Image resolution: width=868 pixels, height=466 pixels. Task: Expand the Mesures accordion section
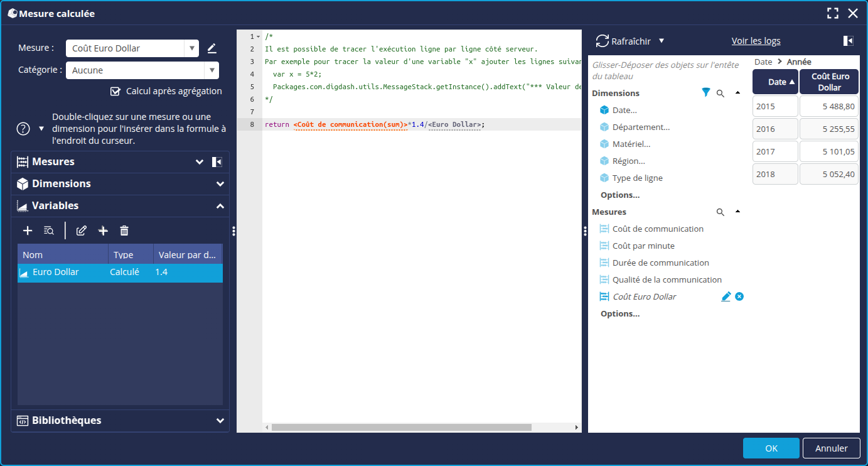[x=200, y=162]
